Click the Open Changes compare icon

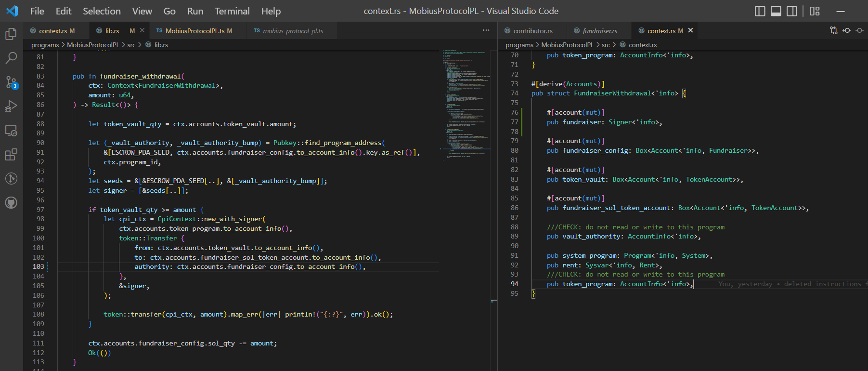point(834,30)
